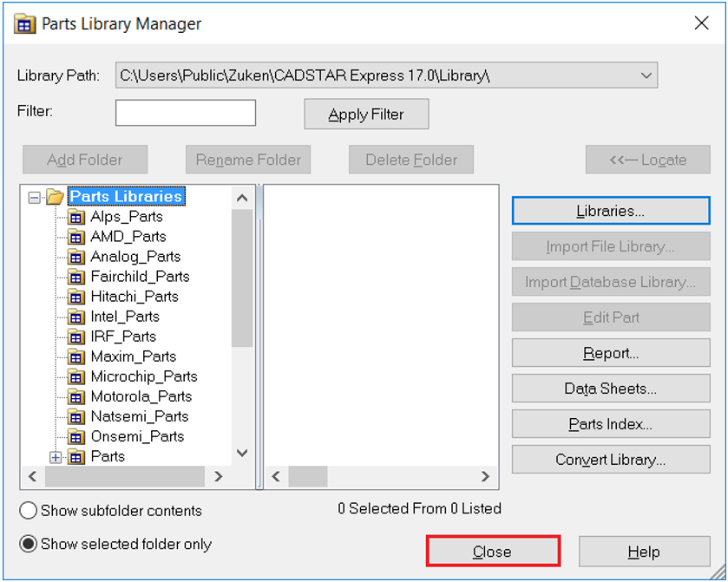Click the open folder icon beside Parts Libraries
This screenshot has height=582, width=728.
tap(55, 197)
